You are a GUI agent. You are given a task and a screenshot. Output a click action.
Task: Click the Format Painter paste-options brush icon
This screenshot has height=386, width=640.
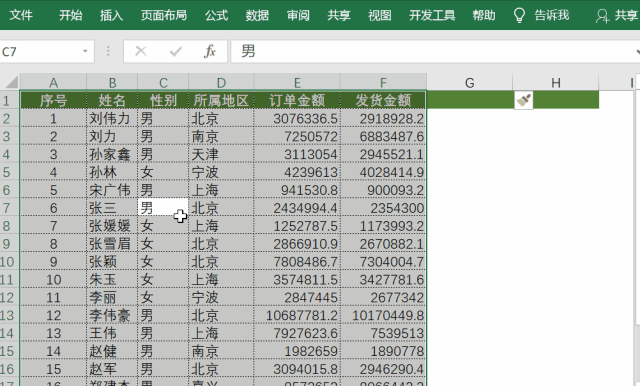[x=524, y=100]
